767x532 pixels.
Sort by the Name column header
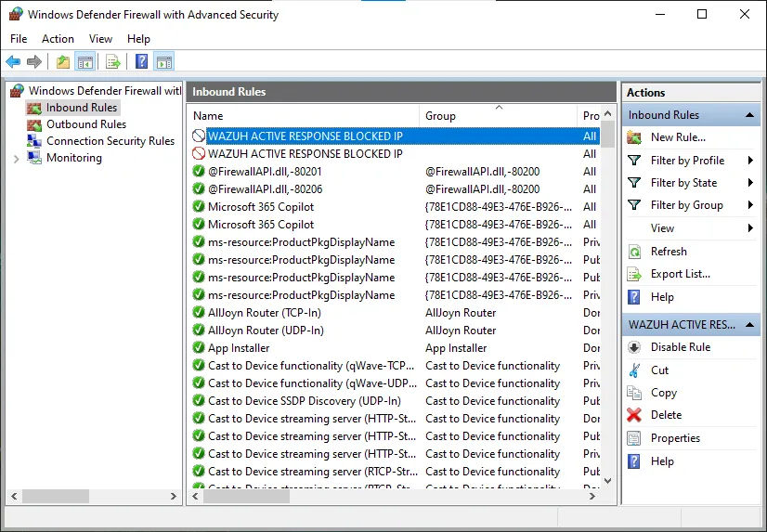pyautogui.click(x=304, y=116)
